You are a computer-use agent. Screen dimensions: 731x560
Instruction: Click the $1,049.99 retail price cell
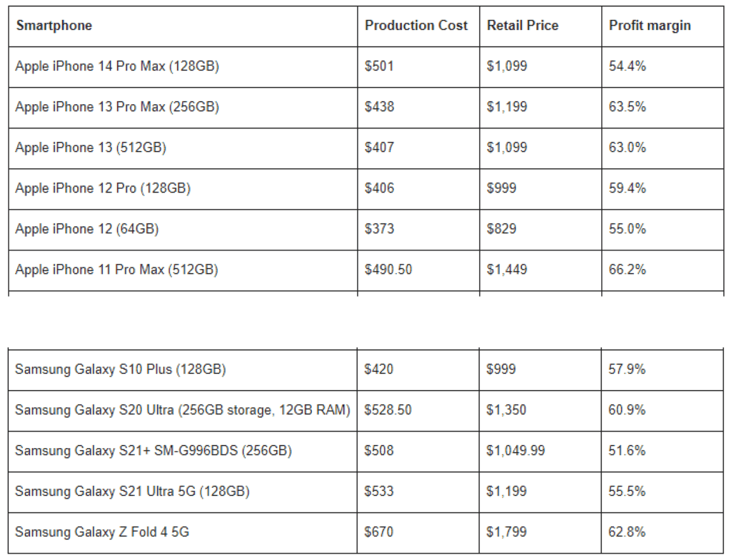(x=515, y=451)
